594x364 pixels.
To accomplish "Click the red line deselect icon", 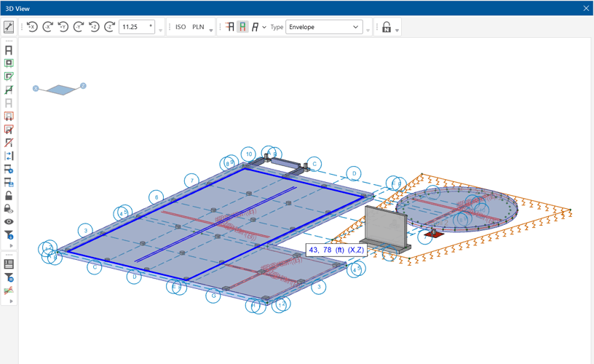I will pos(9,143).
